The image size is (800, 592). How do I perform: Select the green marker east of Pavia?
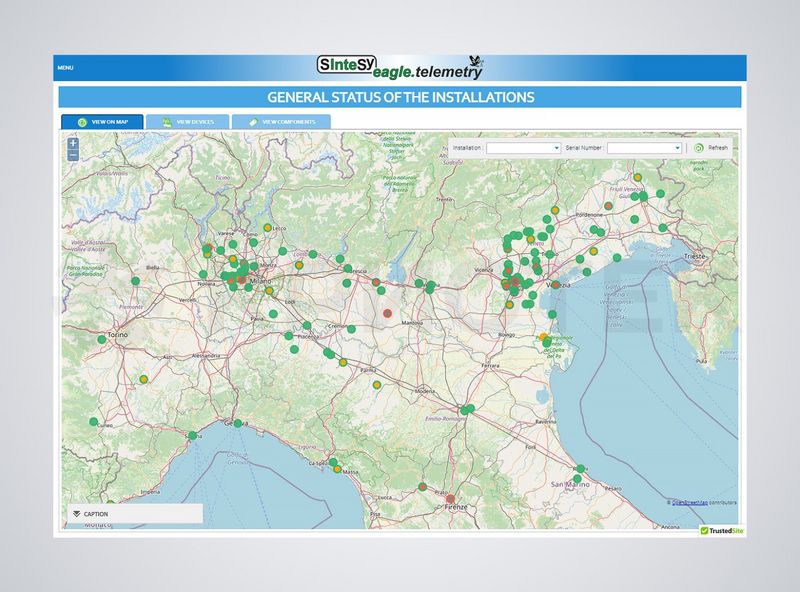click(273, 314)
